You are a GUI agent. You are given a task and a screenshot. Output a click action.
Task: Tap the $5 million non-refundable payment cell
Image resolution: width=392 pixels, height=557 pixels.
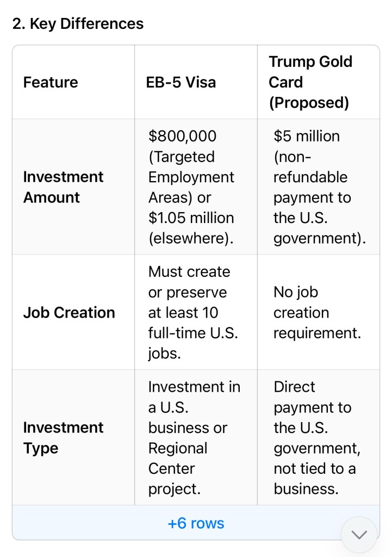[x=319, y=187]
